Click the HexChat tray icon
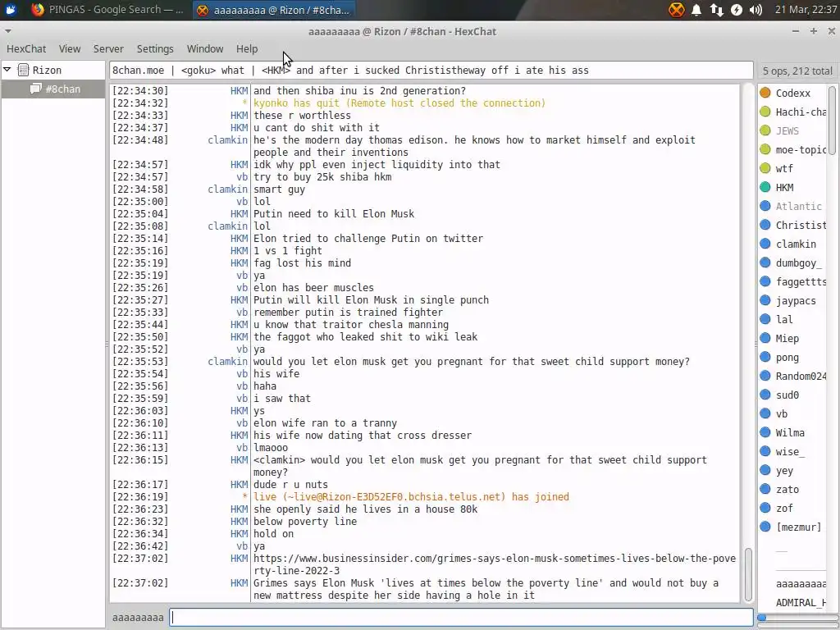Viewport: 840px width, 630px height. 677,10
